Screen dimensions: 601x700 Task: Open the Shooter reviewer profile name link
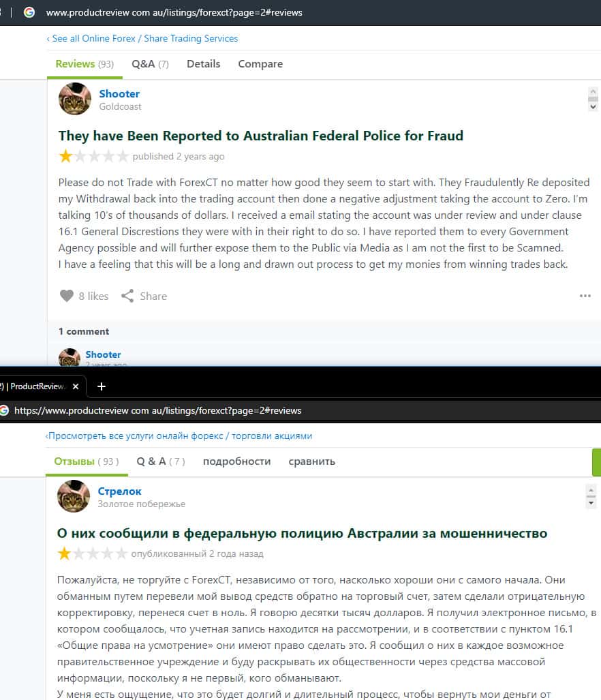coord(119,94)
